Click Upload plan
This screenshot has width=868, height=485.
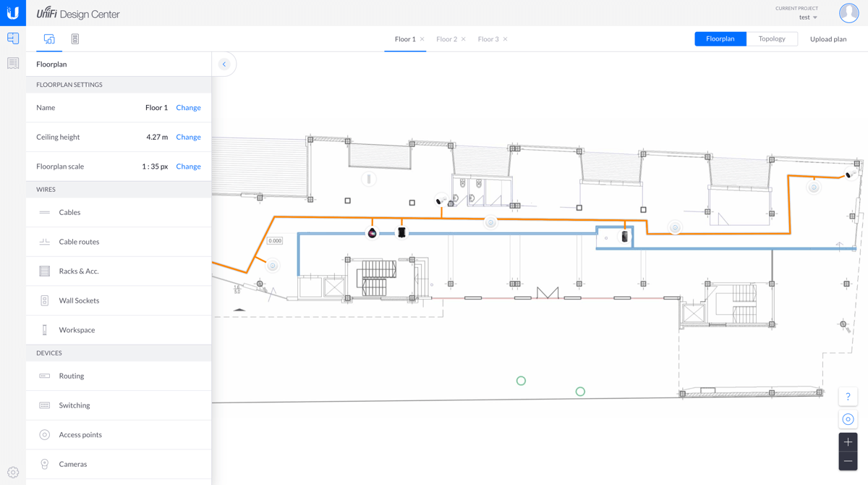(827, 39)
